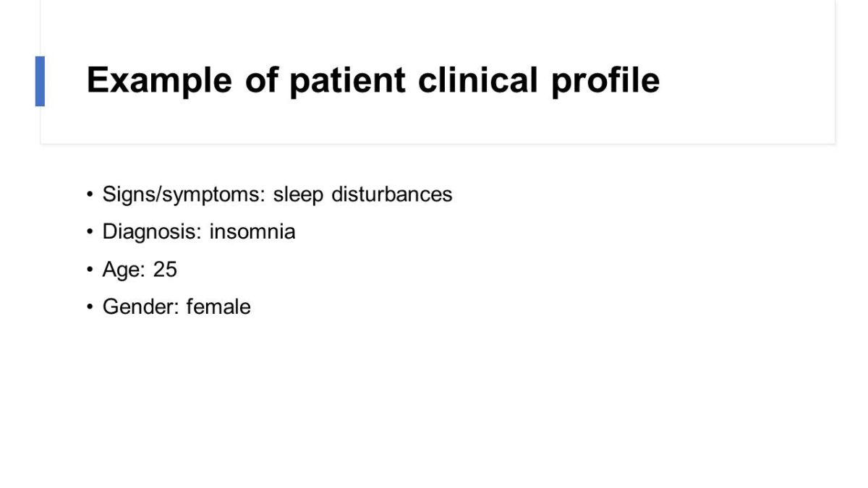Viewport: 868px width, 488px height.
Task: Click the "Diagnosis" label text
Action: tap(153, 232)
